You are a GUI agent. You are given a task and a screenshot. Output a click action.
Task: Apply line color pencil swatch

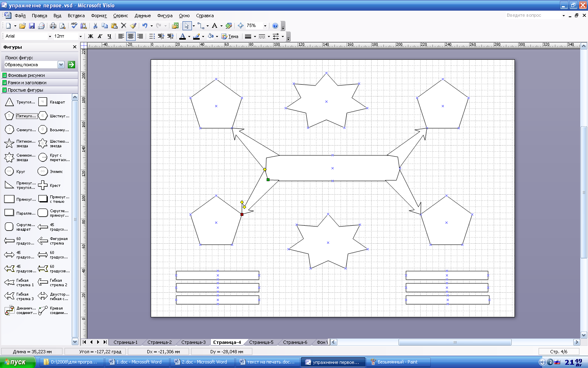(x=196, y=36)
